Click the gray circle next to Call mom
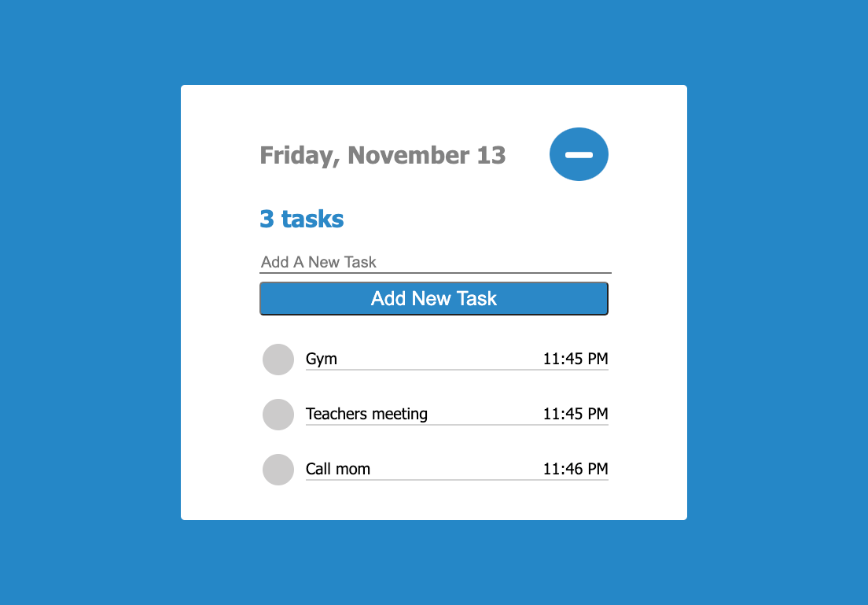 coord(278,469)
